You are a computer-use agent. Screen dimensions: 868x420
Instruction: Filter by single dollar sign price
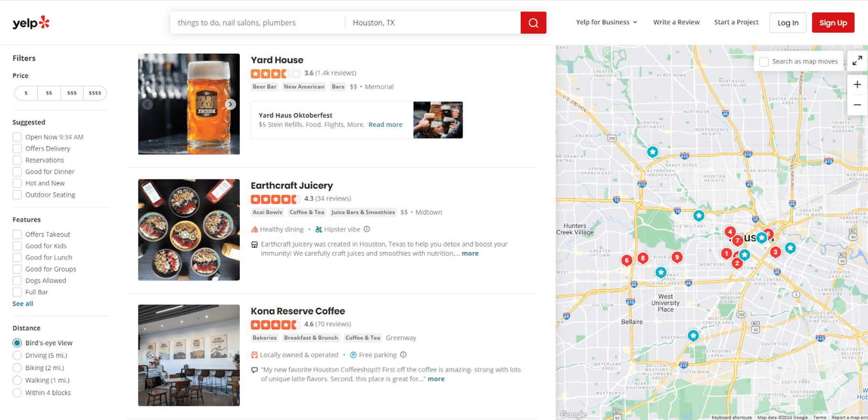pos(26,93)
